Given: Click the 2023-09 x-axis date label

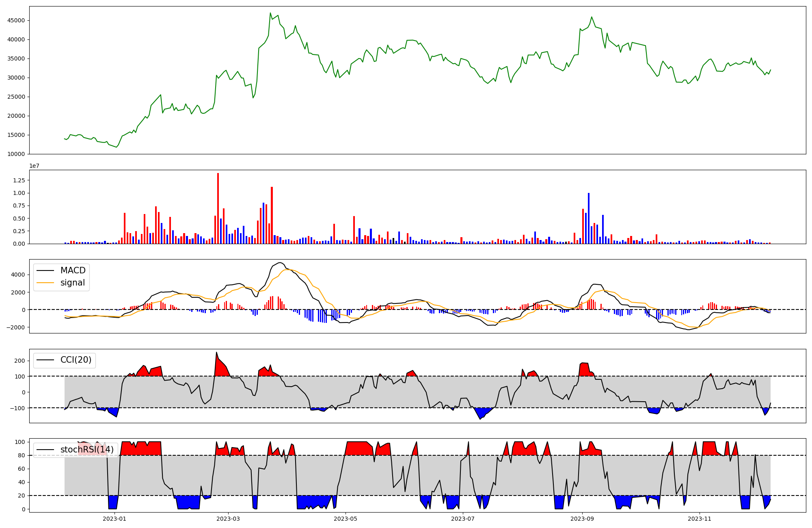Looking at the screenshot, I should click(582, 519).
